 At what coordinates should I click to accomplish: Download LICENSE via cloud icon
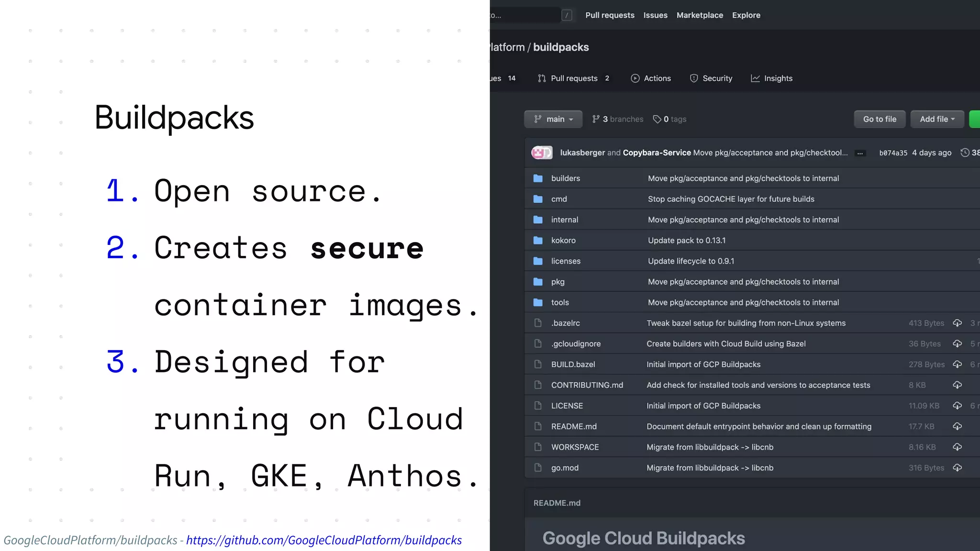[957, 406]
